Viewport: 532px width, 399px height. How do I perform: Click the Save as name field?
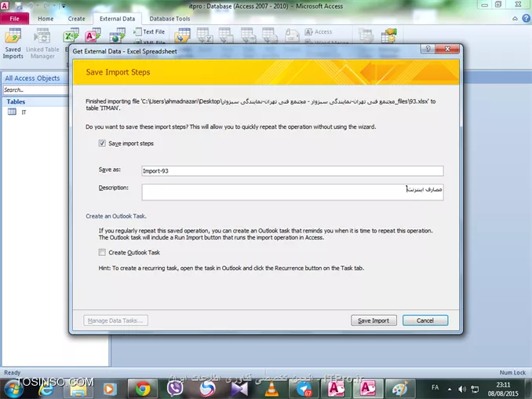click(292, 170)
